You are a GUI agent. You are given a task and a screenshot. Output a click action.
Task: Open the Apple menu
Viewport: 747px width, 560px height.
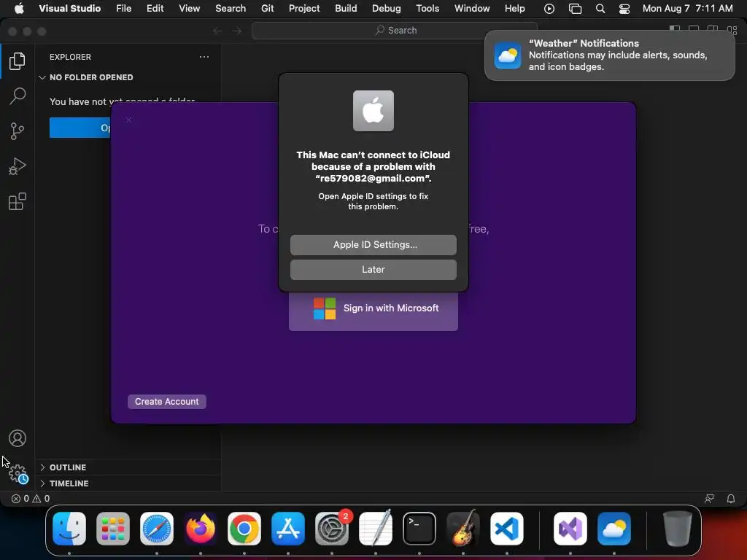19,8
